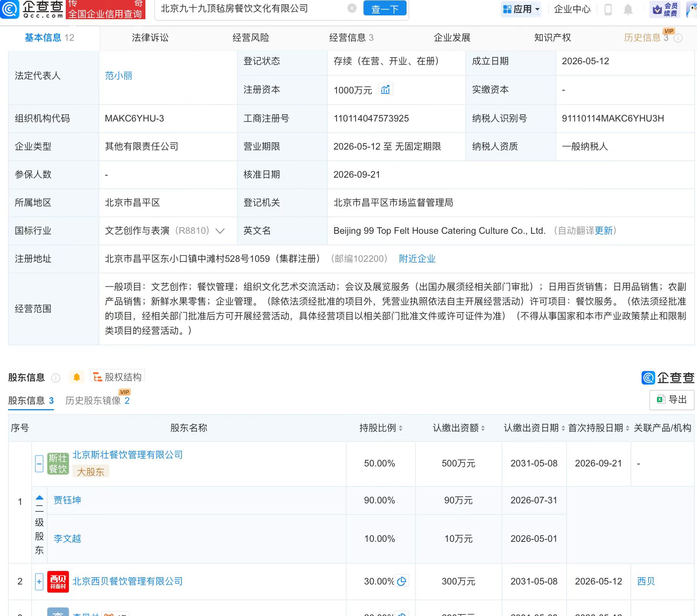Click the 企查查 logo above the export button
This screenshot has width=697, height=616.
[668, 378]
